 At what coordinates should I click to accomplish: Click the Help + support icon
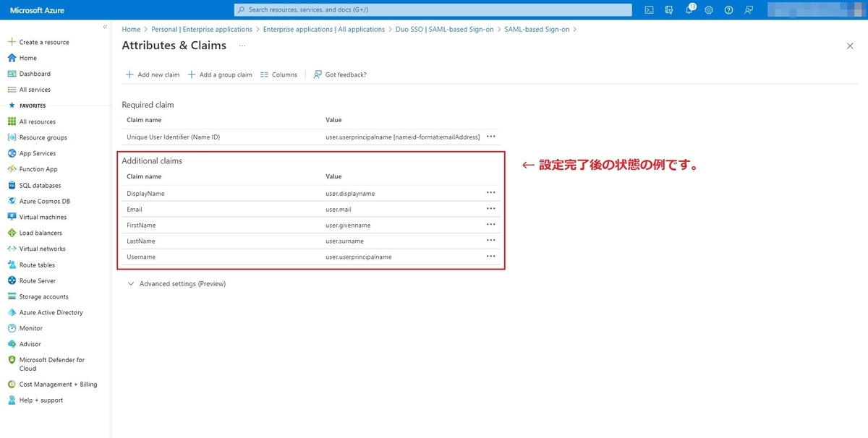click(x=12, y=400)
